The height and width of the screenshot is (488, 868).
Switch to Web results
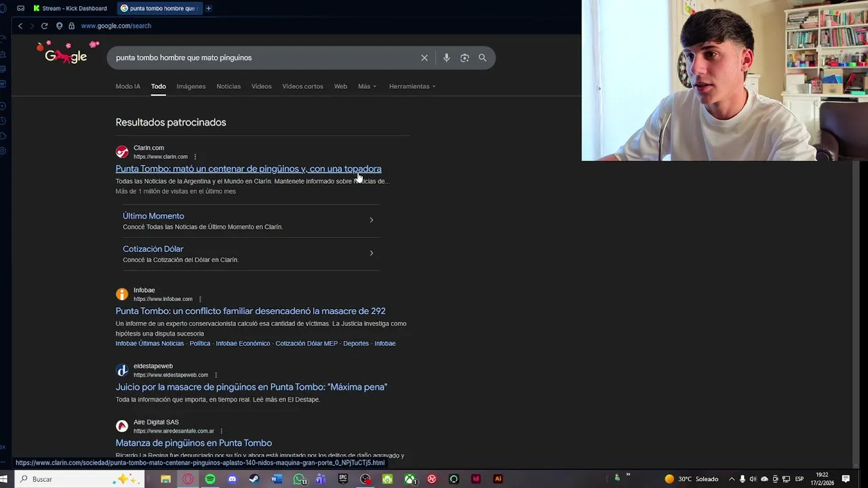coord(340,86)
